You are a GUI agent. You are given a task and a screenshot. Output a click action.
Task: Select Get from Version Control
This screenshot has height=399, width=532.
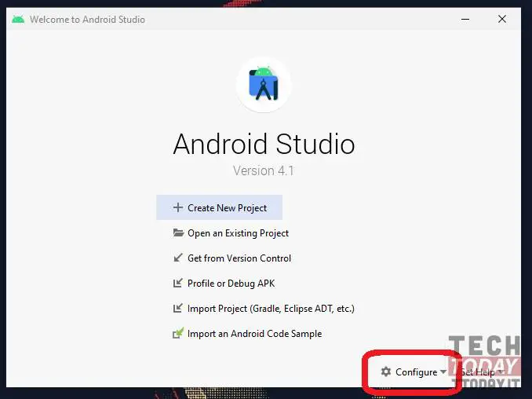[232, 258]
